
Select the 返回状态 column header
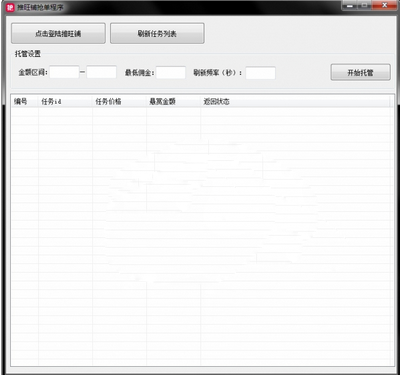click(294, 102)
